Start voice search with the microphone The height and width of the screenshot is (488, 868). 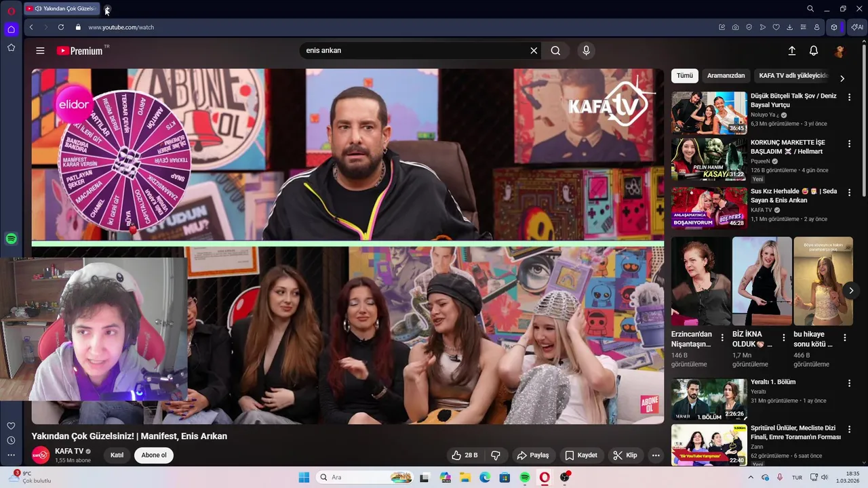[x=587, y=51]
